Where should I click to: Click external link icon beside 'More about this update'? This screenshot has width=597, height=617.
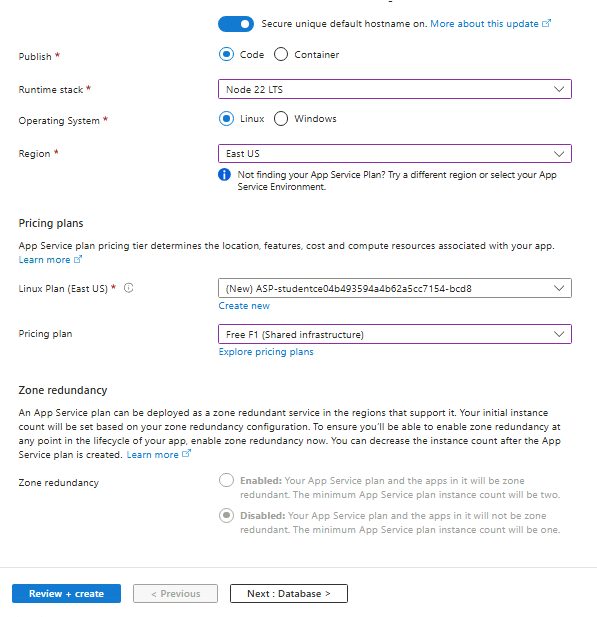[547, 23]
